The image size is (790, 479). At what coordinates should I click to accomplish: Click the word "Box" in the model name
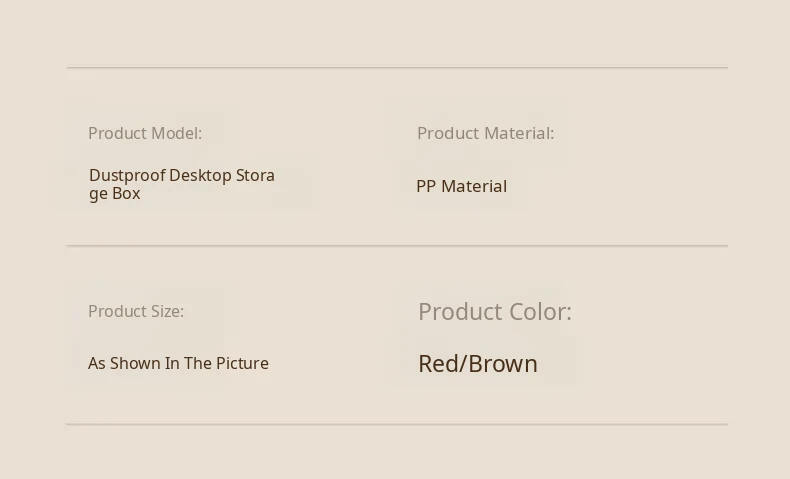point(126,194)
